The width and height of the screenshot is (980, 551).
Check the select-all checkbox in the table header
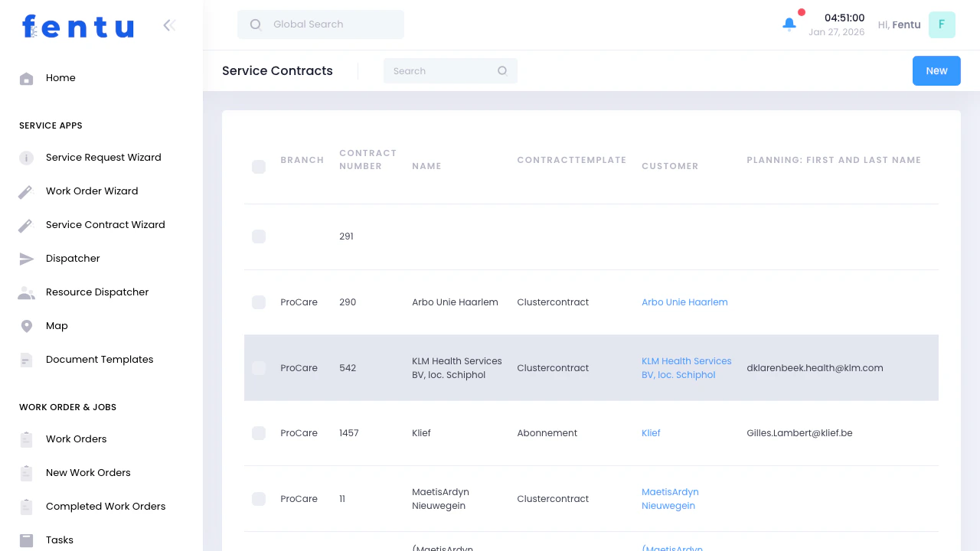pos(259,166)
